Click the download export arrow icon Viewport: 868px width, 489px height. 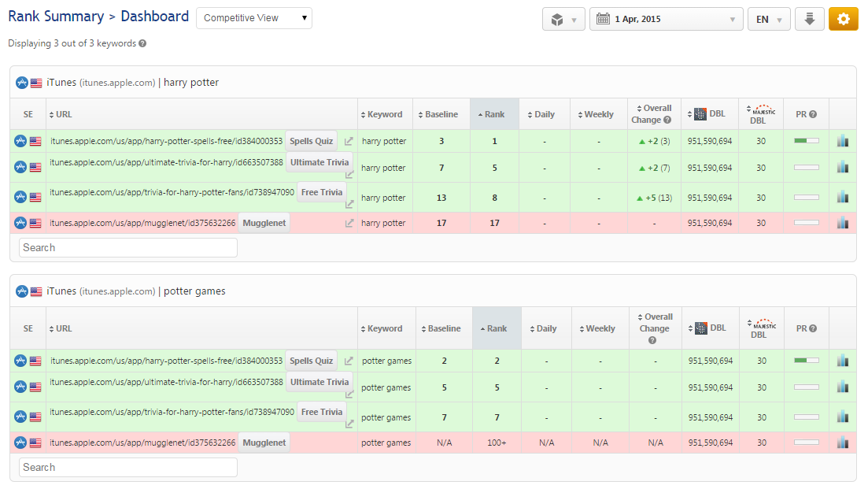click(x=809, y=19)
